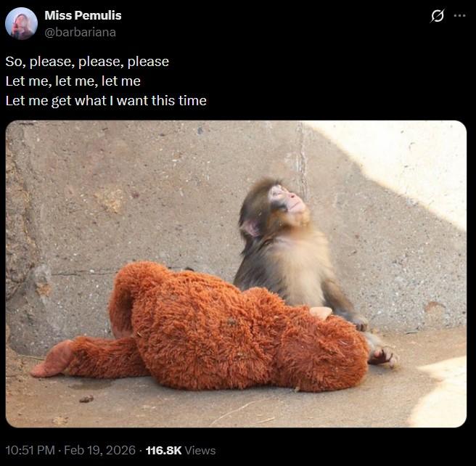The height and width of the screenshot is (466, 476).
Task: Click the monkey's hand on the ground
Action: click(x=382, y=356)
